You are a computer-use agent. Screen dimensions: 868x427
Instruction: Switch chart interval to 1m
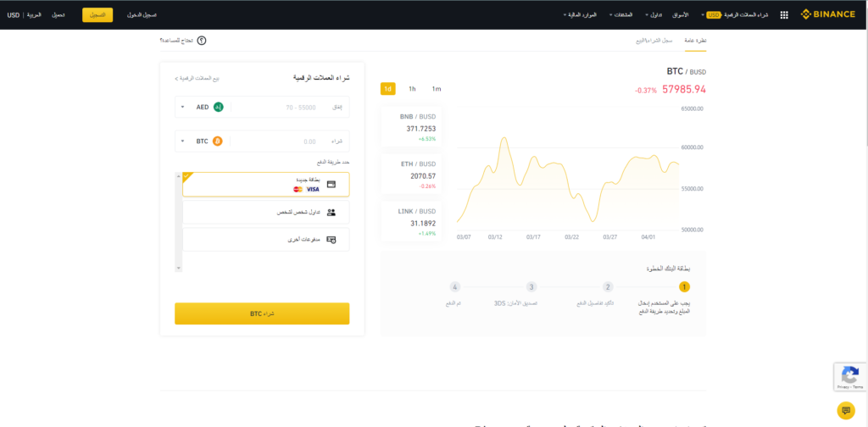click(x=437, y=88)
